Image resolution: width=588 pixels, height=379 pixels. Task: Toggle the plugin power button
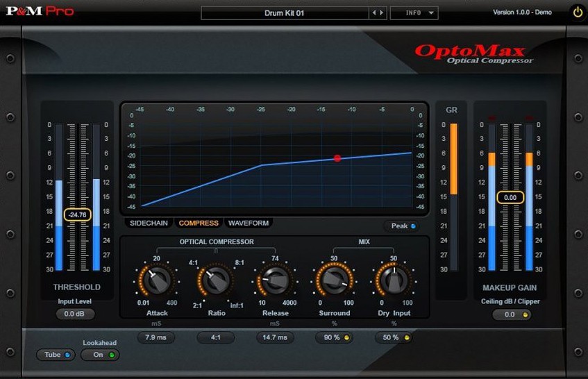578,12
